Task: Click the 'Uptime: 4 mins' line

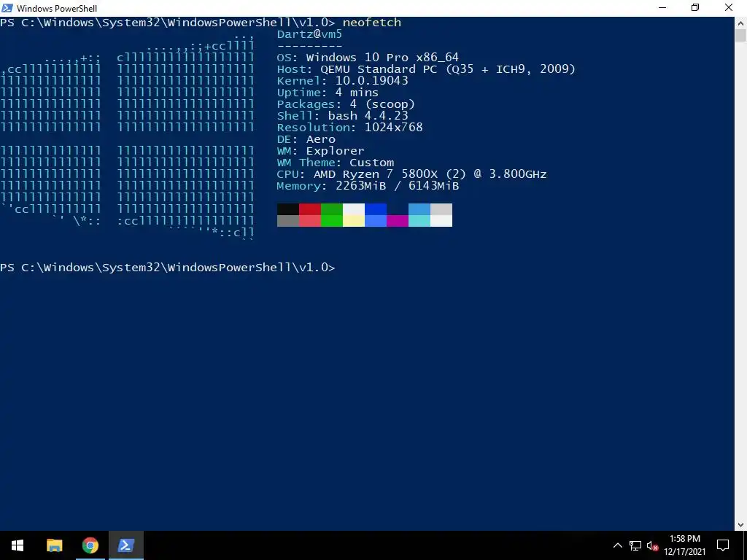Action: (x=328, y=93)
